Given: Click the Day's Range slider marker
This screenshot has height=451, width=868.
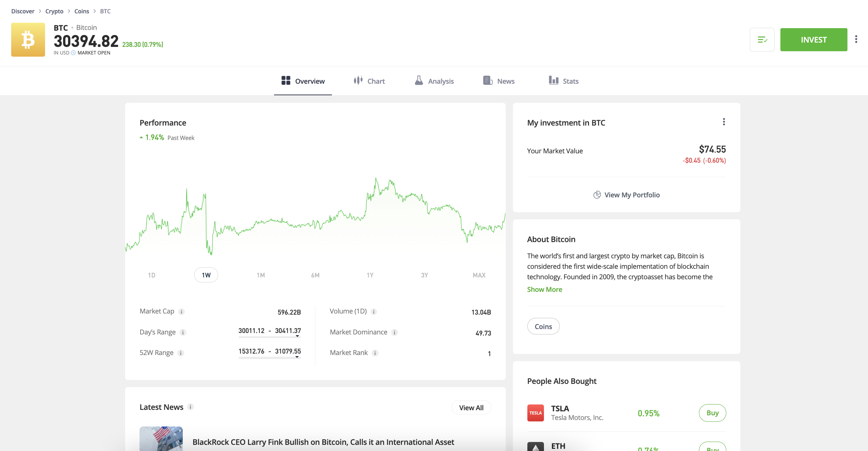Looking at the screenshot, I should click(297, 336).
